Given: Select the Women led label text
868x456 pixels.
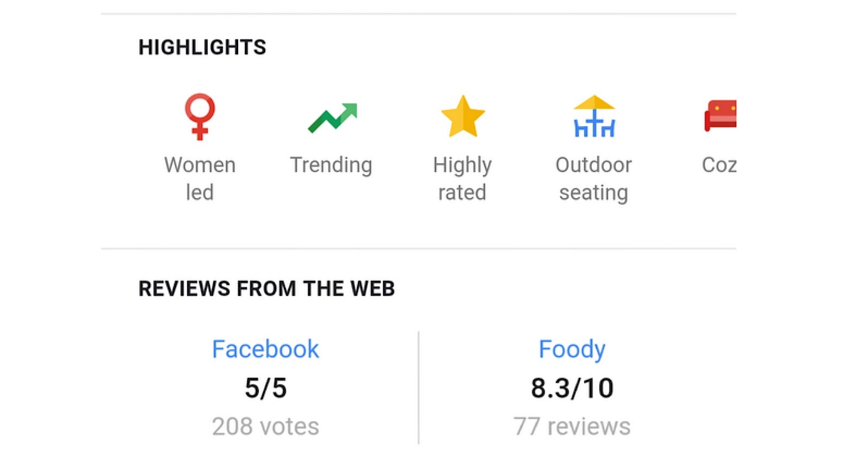Looking at the screenshot, I should [200, 179].
